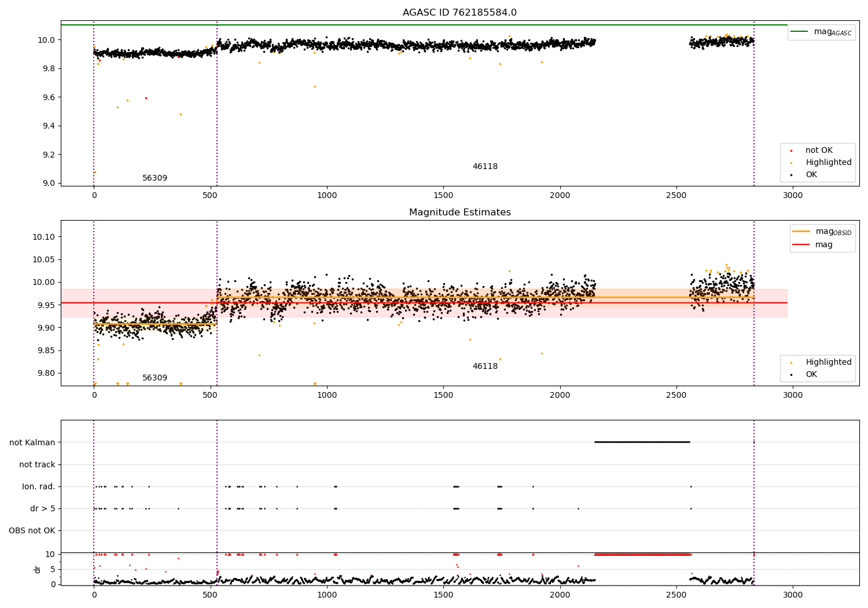The height and width of the screenshot is (608, 868).
Task: Click the '9.4' y-tick in top plot
Action: point(49,126)
